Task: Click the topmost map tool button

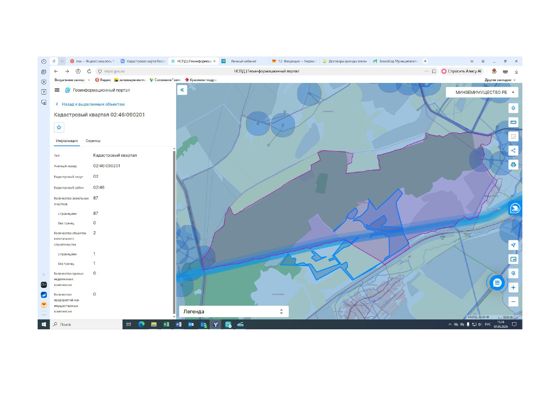Action: (x=513, y=108)
